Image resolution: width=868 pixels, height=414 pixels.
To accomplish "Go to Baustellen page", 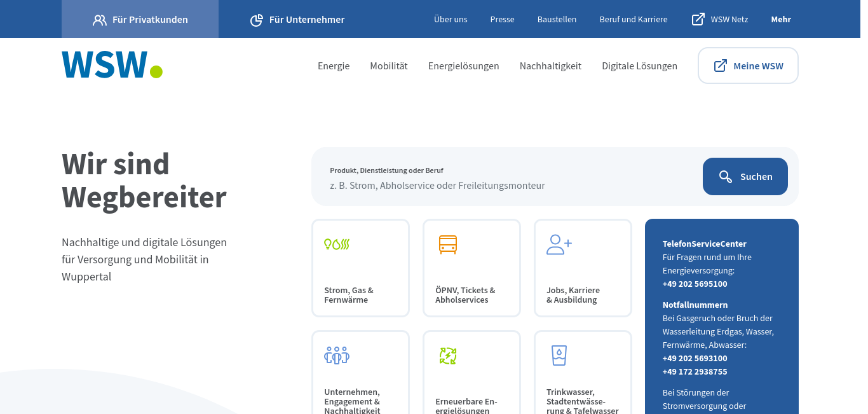I will coord(557,20).
